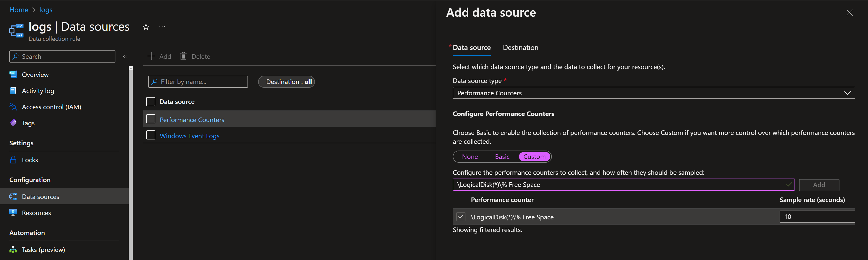This screenshot has width=868, height=260.
Task: Click the sample rate seconds field
Action: coord(817,217)
